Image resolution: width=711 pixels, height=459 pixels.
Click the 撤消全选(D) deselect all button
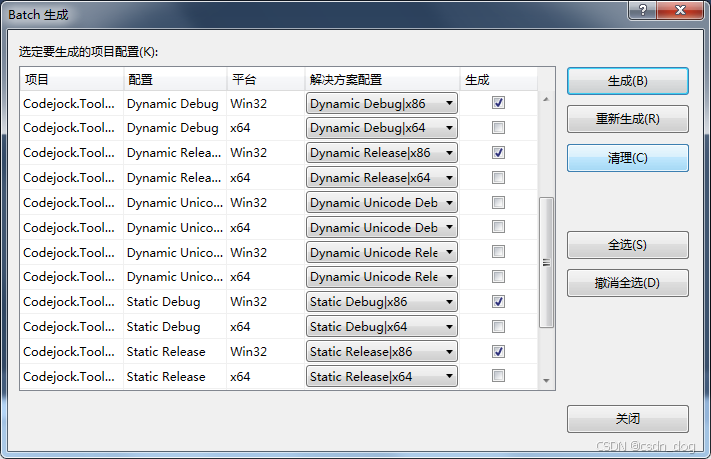(628, 283)
